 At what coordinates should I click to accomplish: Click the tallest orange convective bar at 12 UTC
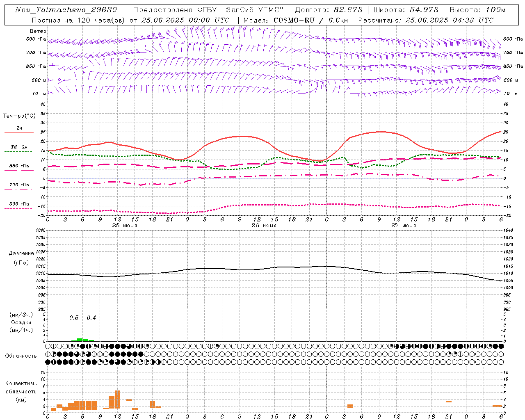click(117, 399)
